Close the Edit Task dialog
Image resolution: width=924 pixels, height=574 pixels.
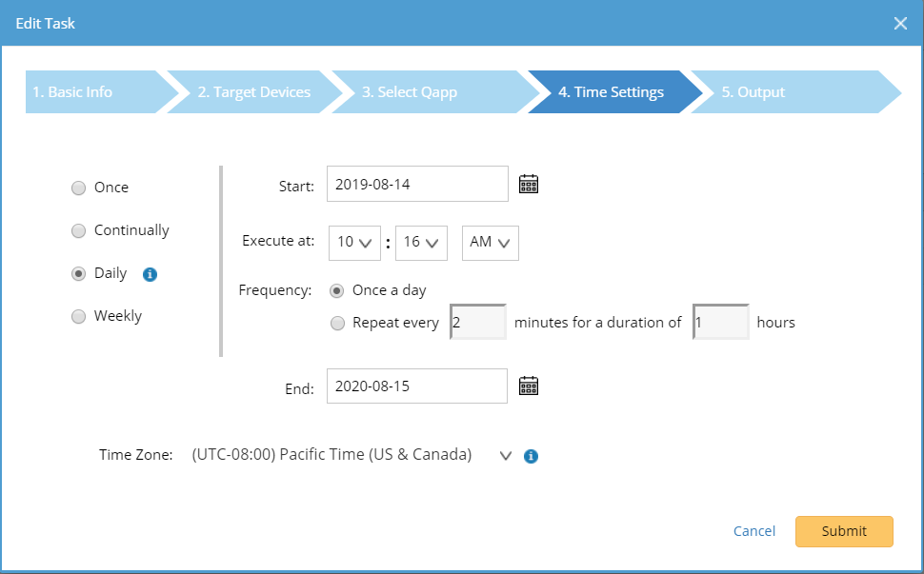[900, 24]
